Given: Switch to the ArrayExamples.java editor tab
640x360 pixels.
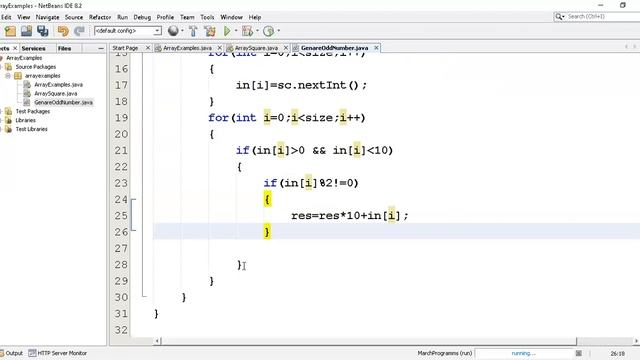Looking at the screenshot, I should click(187, 48).
